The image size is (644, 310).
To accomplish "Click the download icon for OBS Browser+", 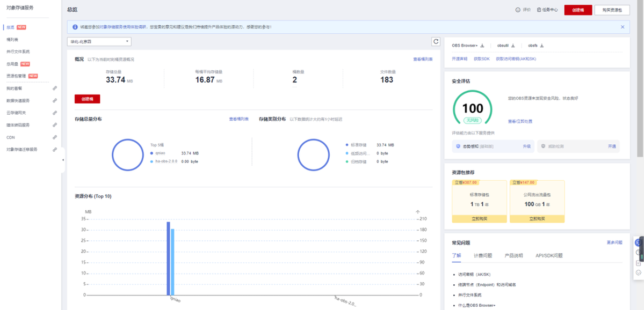I will coord(482,46).
